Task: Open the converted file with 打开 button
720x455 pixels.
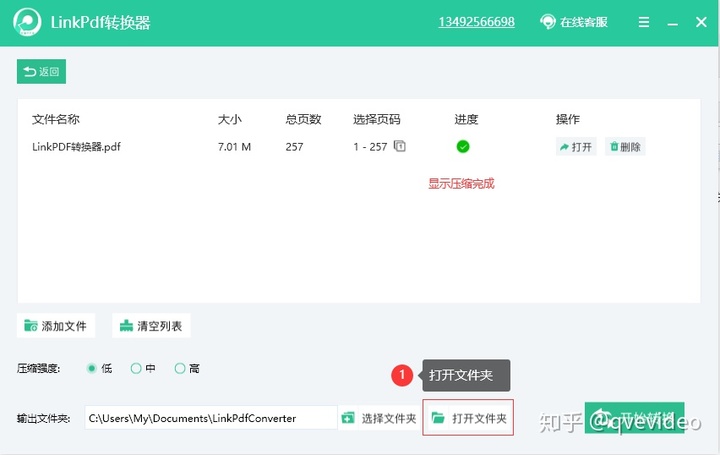Action: click(x=576, y=146)
